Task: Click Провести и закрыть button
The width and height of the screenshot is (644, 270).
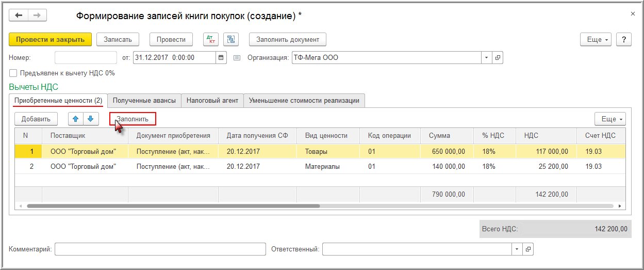Action: (50, 39)
